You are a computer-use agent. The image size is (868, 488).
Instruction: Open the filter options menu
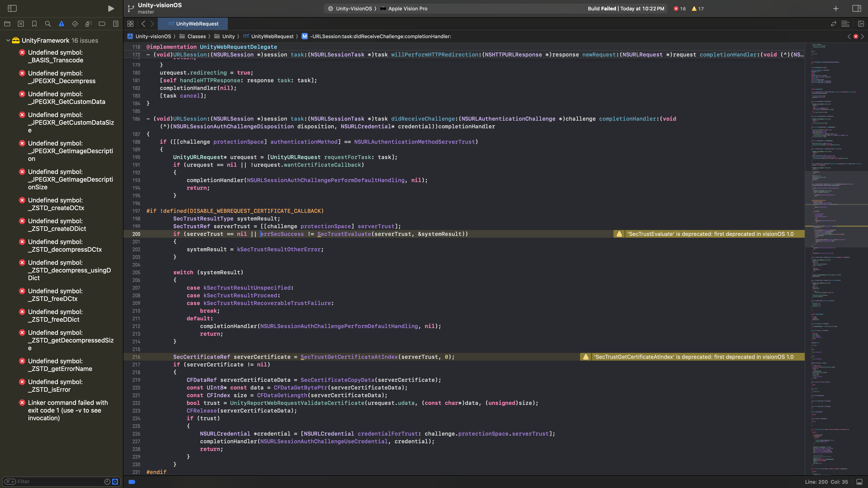coord(10,482)
